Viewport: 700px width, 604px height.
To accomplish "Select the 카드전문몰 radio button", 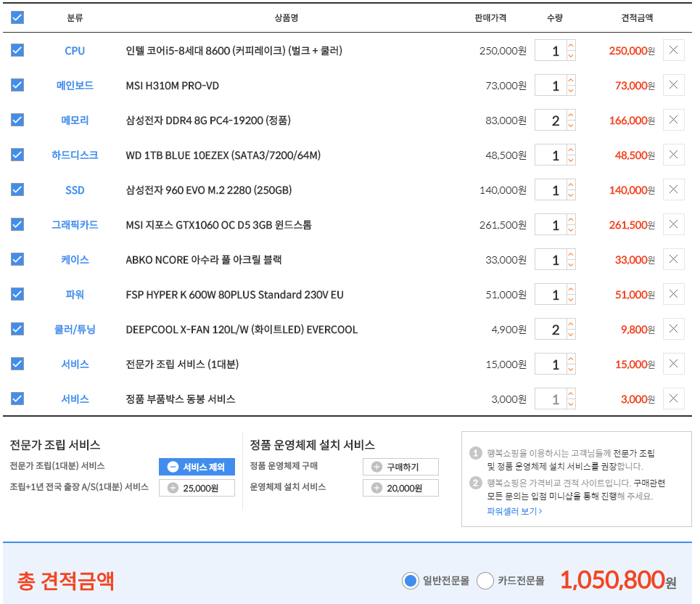I will (485, 581).
